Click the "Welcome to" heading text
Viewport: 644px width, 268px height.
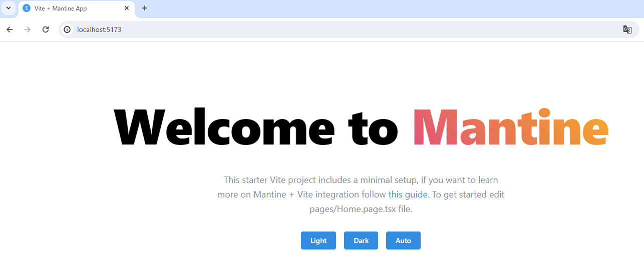(x=256, y=126)
